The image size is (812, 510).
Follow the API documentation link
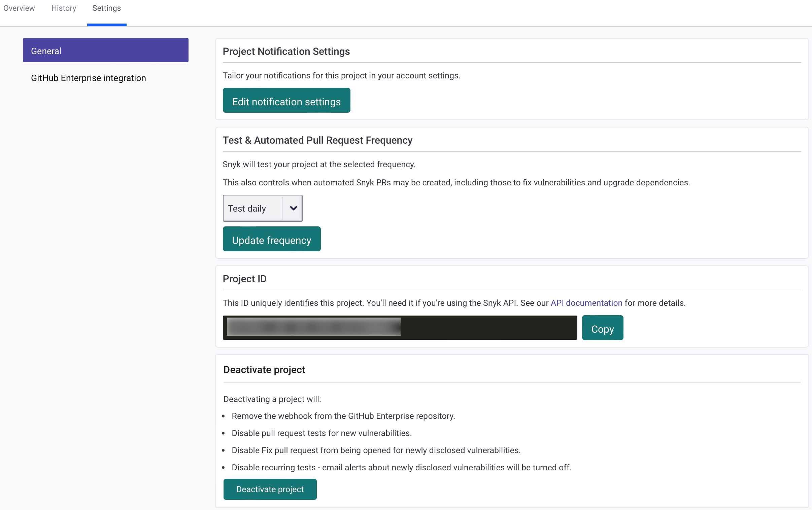[x=586, y=303]
